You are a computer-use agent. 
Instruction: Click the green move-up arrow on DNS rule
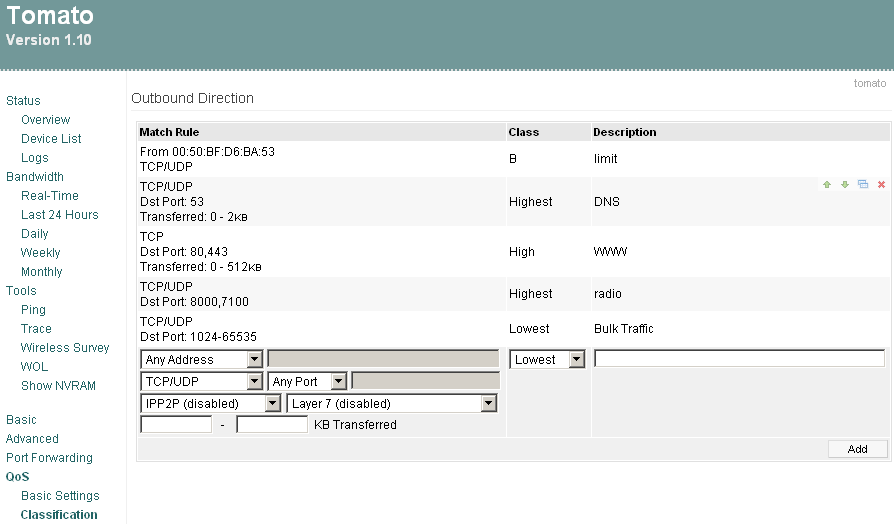827,185
